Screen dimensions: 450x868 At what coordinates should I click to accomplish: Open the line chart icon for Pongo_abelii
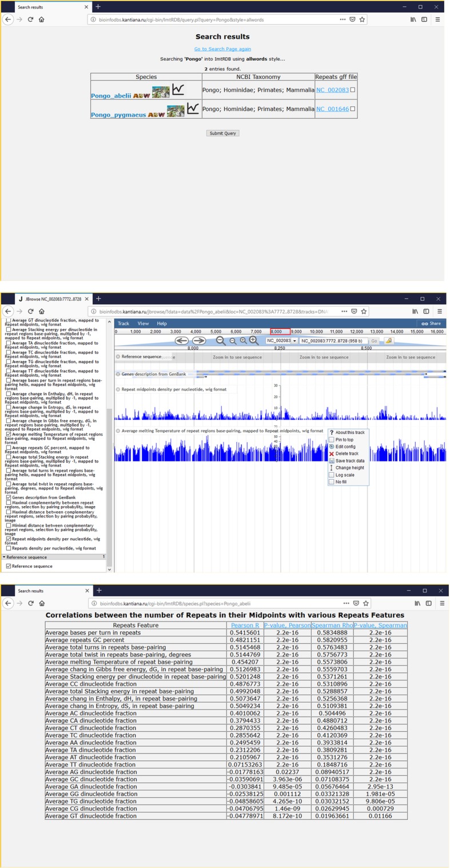(x=178, y=90)
